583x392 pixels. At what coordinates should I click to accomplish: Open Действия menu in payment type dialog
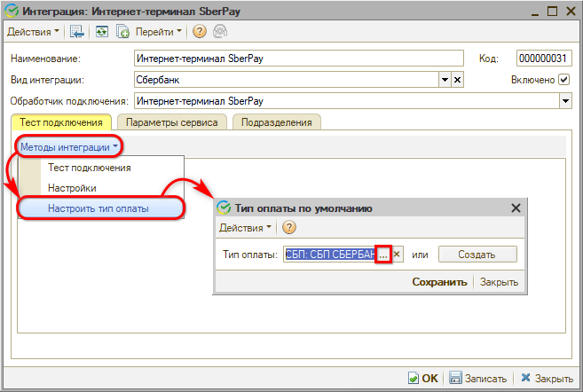[x=246, y=227]
